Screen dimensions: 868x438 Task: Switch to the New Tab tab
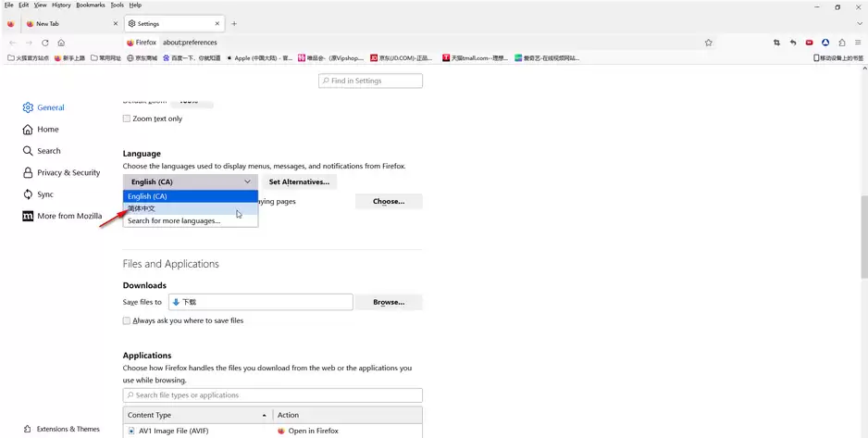[71, 24]
